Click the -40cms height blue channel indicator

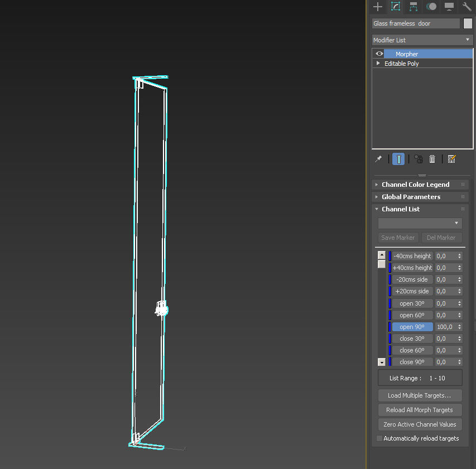click(390, 256)
